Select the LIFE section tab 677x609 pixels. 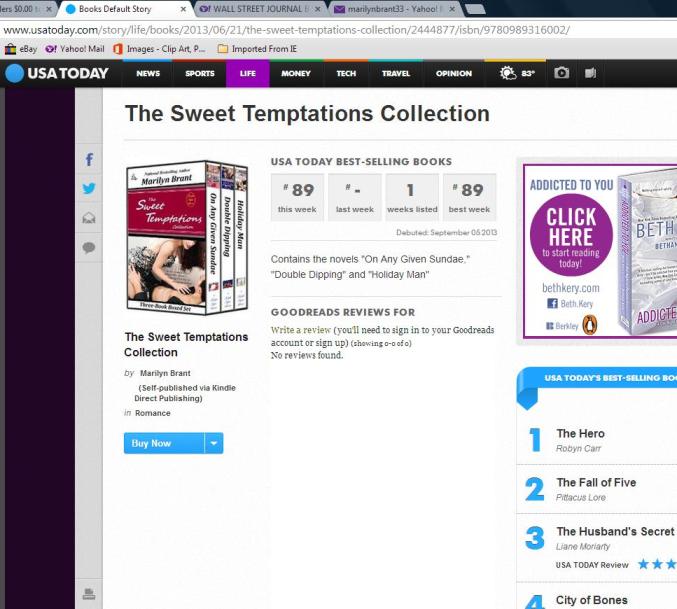pos(247,73)
